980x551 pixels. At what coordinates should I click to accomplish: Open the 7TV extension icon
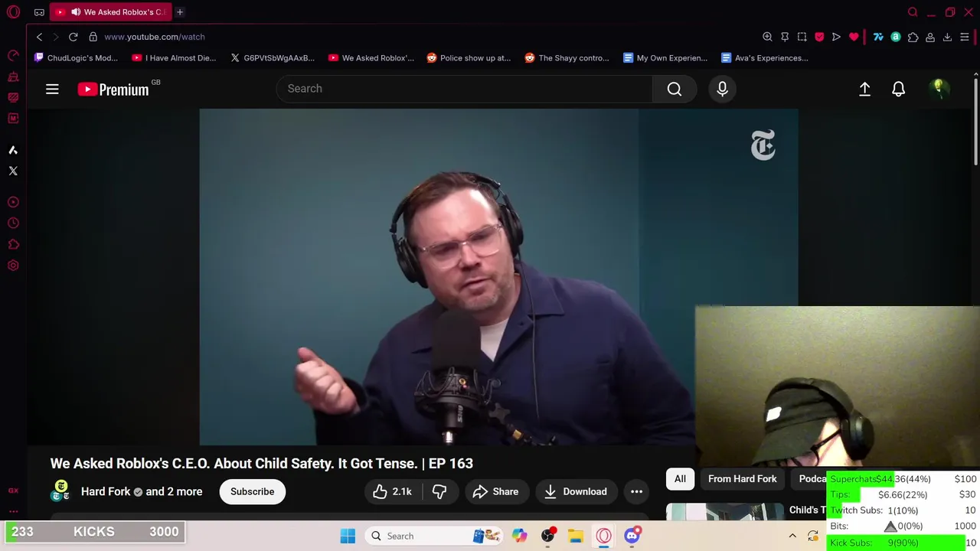click(x=878, y=37)
